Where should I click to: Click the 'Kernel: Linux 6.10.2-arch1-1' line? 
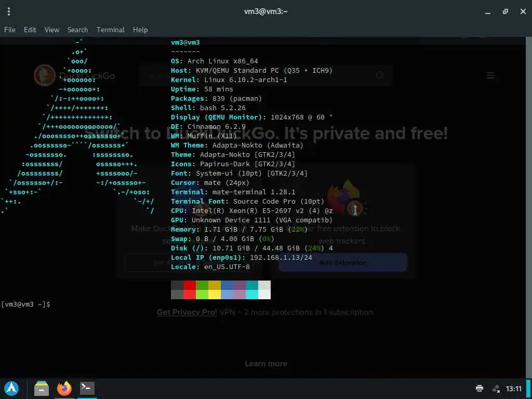pyautogui.click(x=229, y=79)
